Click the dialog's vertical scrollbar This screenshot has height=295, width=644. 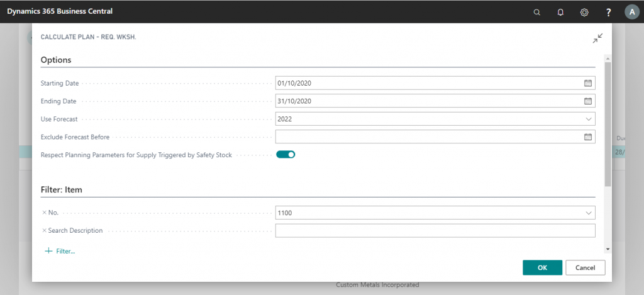[607, 126]
